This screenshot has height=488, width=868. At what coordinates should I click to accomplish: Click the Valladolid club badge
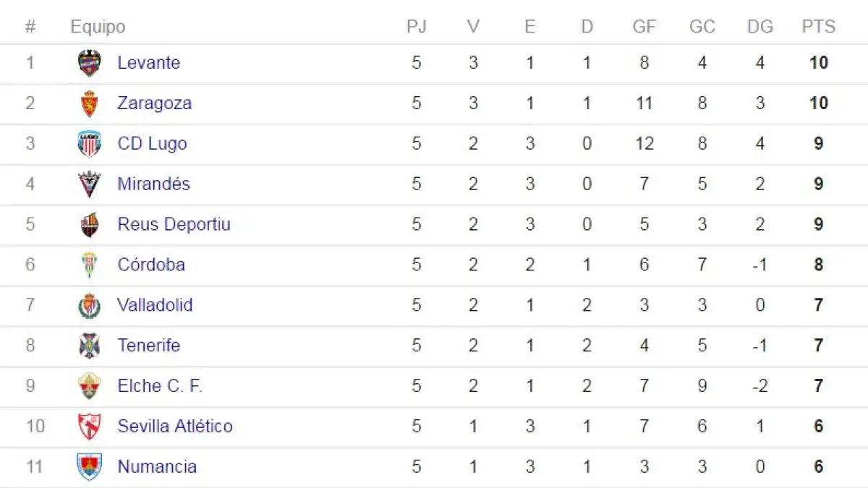coord(90,305)
